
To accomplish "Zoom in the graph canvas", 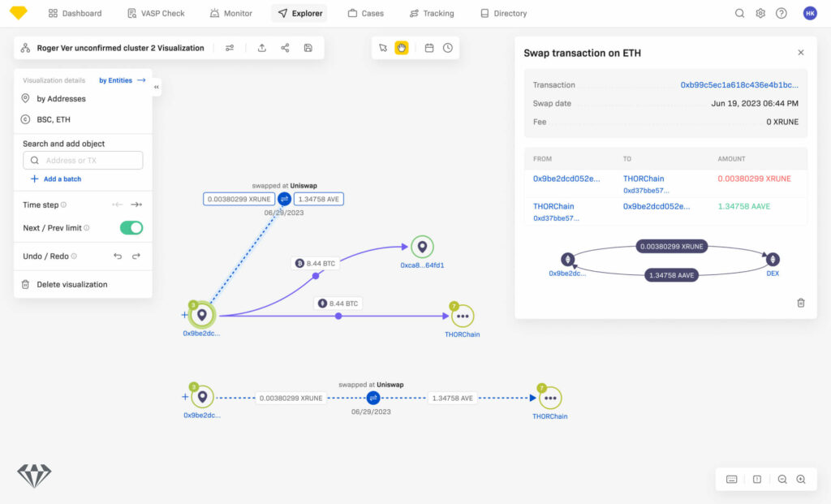I will tap(801, 479).
